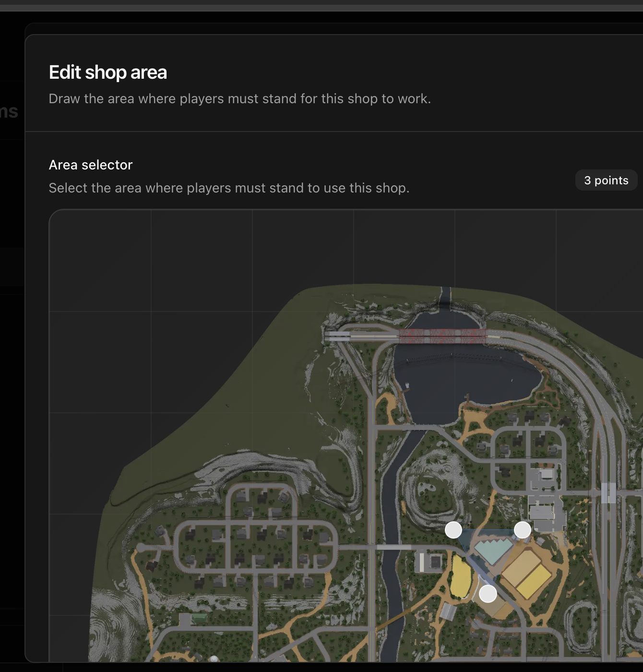This screenshot has height=672, width=643.
Task: Select the top-right polygon point handle
Action: point(523,530)
